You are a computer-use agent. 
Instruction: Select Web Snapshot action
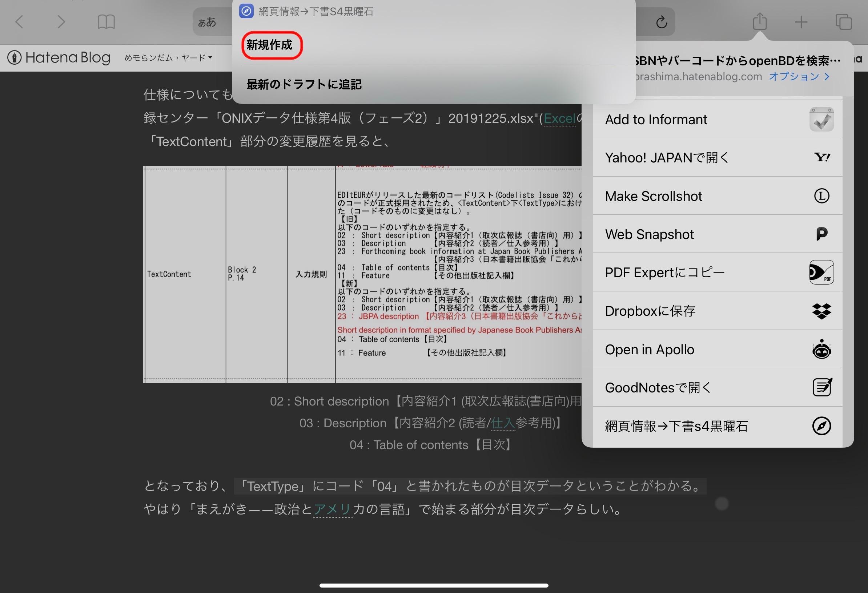(x=718, y=234)
